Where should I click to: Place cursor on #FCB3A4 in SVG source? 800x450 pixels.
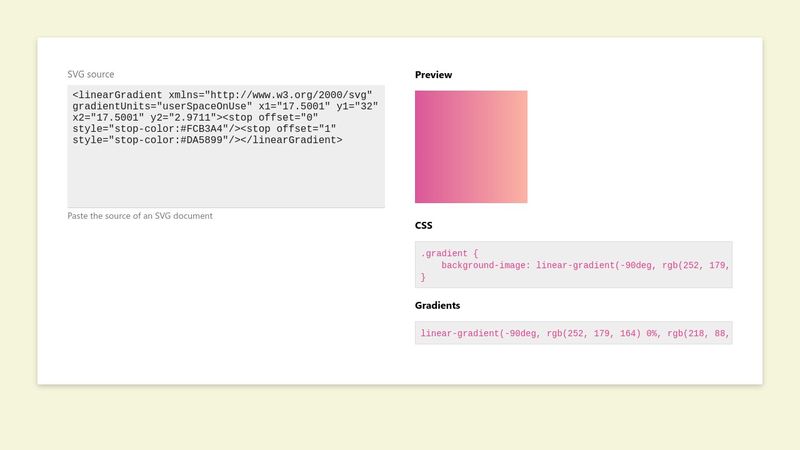pyautogui.click(x=202, y=129)
